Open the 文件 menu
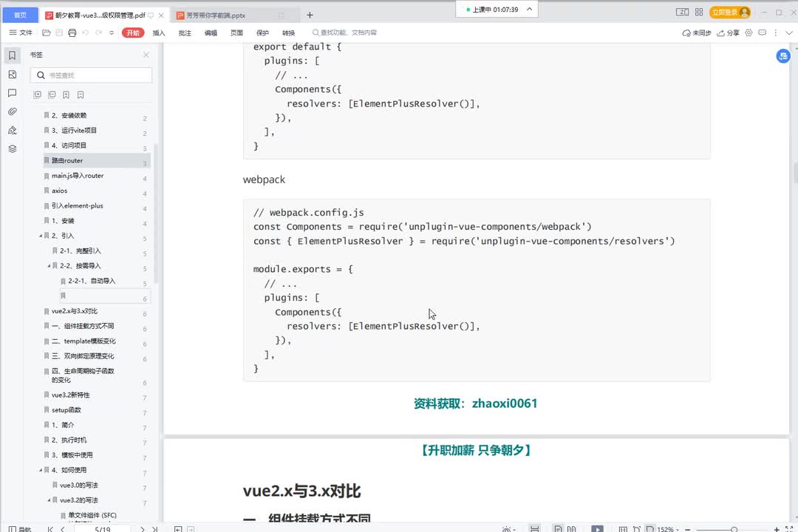Viewport: 798px width, 532px height. click(x=21, y=33)
